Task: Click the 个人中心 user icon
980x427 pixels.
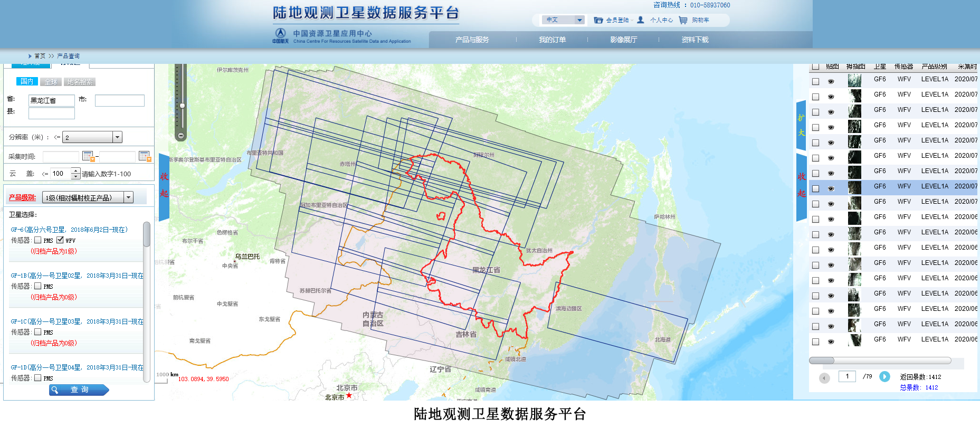Action: click(x=641, y=20)
